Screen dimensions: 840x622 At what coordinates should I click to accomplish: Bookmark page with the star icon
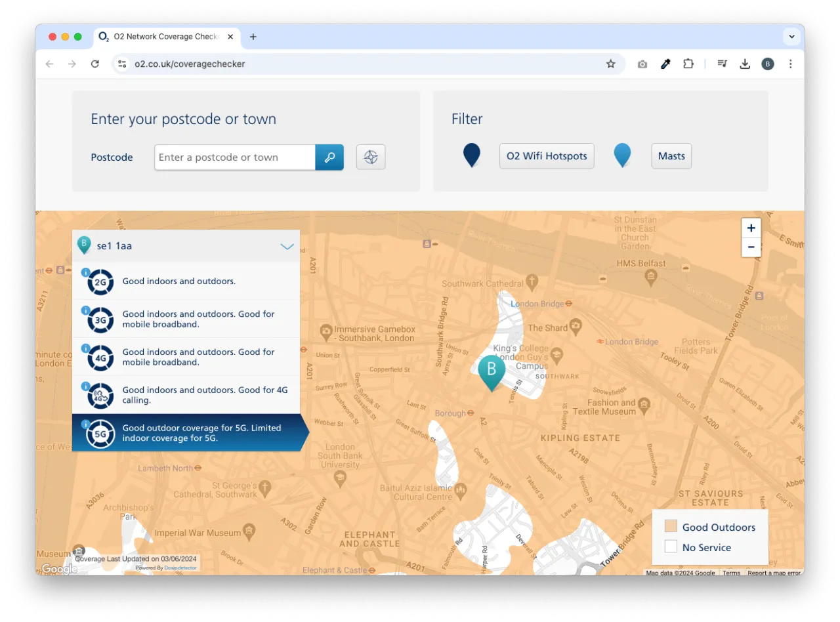click(610, 64)
